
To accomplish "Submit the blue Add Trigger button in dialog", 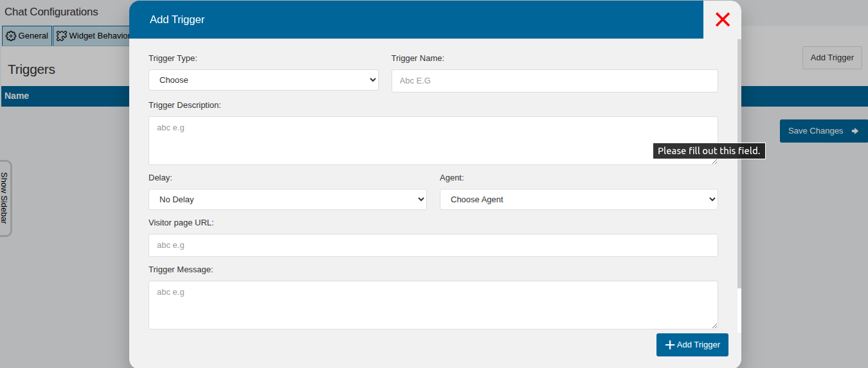I will pos(692,345).
